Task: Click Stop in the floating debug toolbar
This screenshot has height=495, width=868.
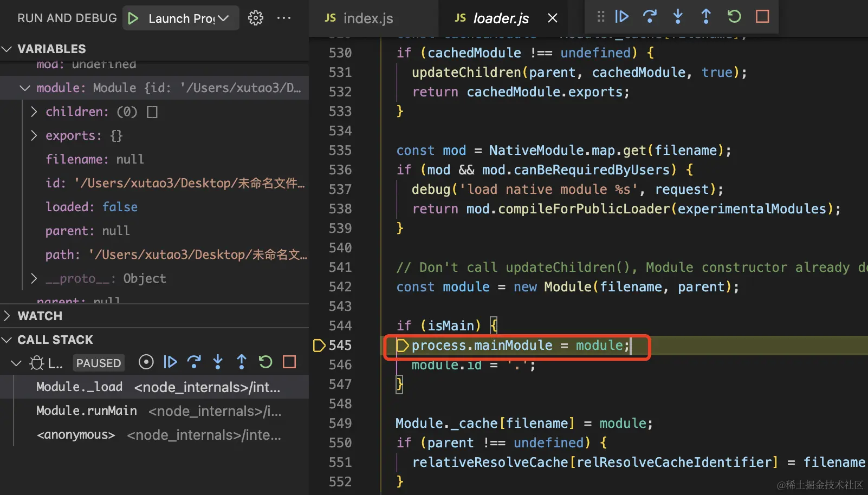Action: 762,16
